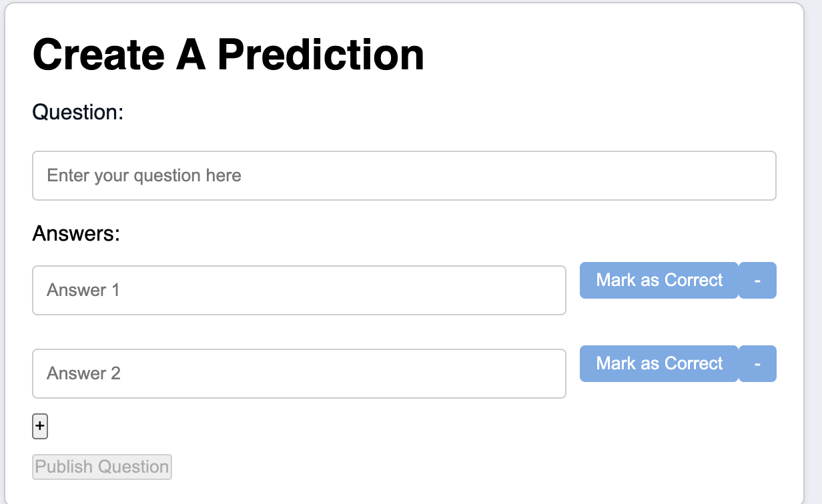
Task: Click the 'Create A Prediction' heading
Action: 228,54
